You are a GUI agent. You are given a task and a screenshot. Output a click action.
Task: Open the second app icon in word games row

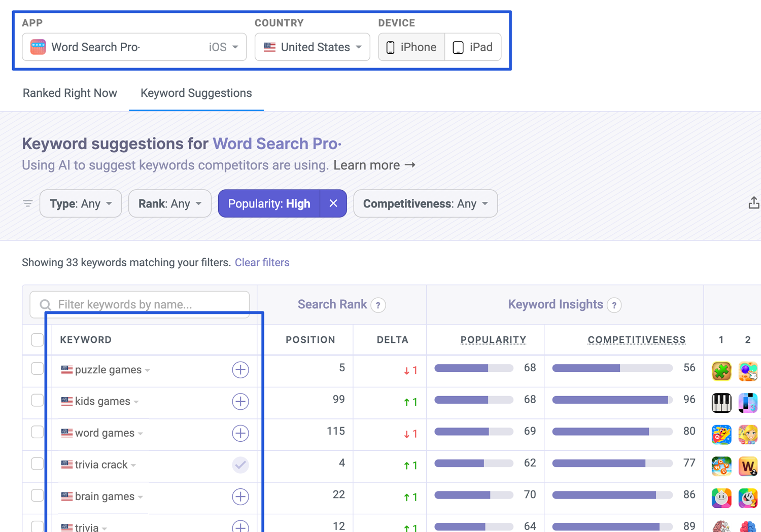point(748,435)
